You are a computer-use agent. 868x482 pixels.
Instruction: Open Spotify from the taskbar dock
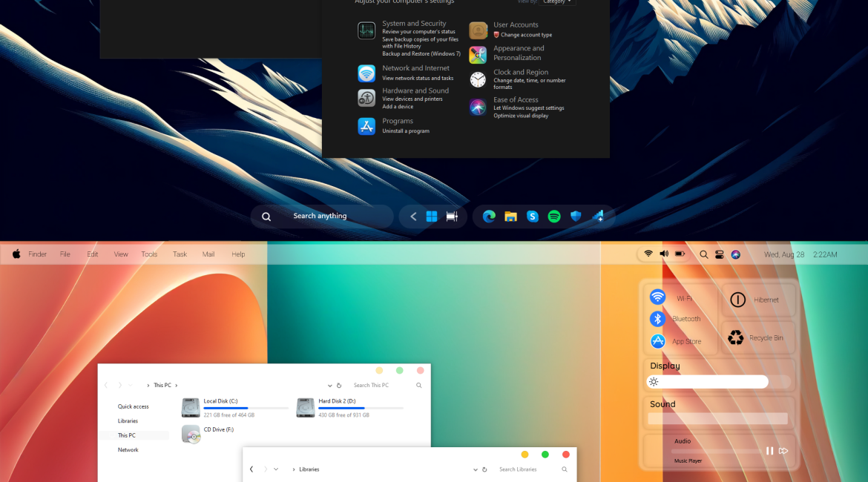[x=554, y=217]
